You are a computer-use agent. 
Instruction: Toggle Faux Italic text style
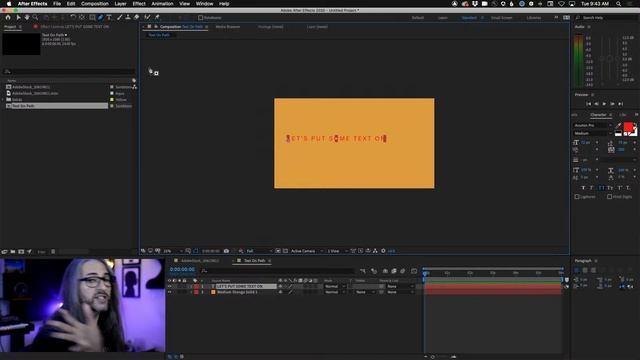click(x=591, y=188)
